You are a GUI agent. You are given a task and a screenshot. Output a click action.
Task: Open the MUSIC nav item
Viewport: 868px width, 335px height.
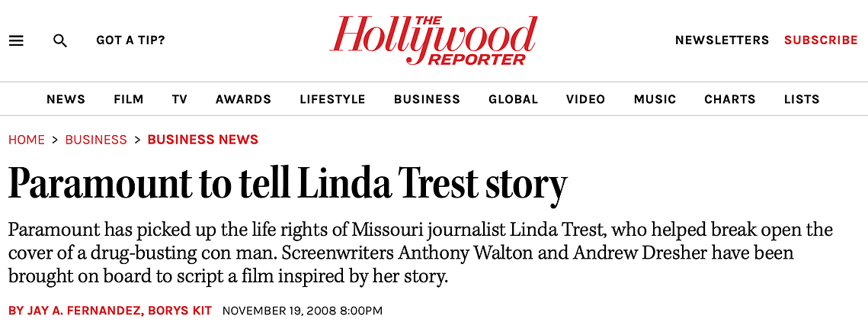point(655,99)
